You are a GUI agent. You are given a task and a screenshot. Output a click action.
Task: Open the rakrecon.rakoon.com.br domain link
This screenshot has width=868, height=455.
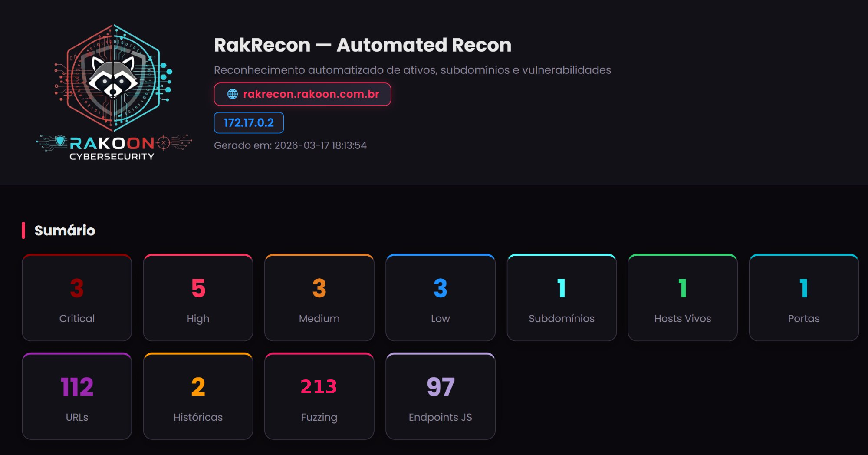[x=311, y=93]
